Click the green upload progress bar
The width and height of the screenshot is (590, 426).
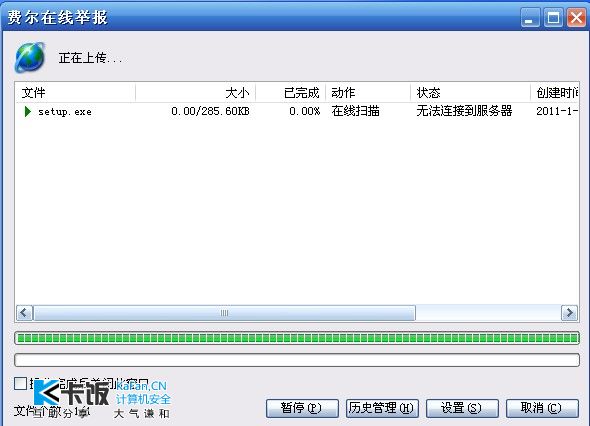[x=297, y=338]
